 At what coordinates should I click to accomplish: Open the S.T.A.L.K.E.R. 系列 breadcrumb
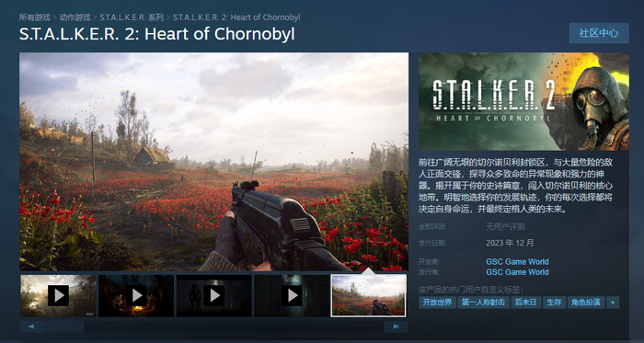[x=132, y=17]
